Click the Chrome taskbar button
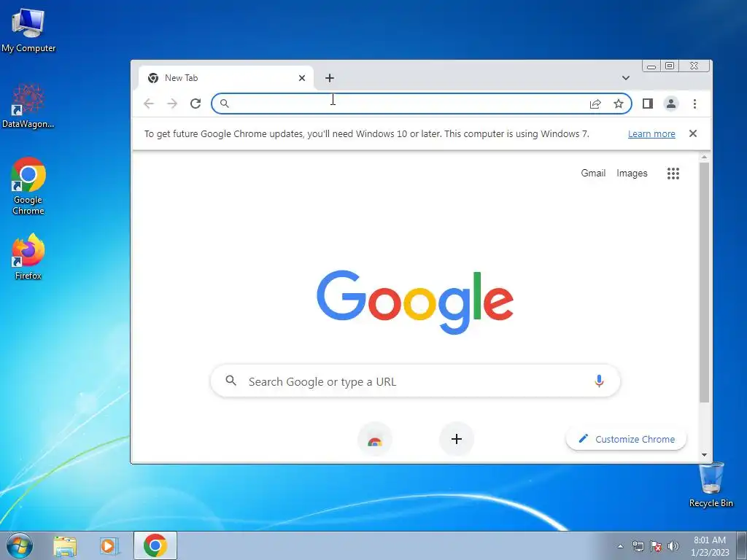747x560 pixels. [x=155, y=545]
